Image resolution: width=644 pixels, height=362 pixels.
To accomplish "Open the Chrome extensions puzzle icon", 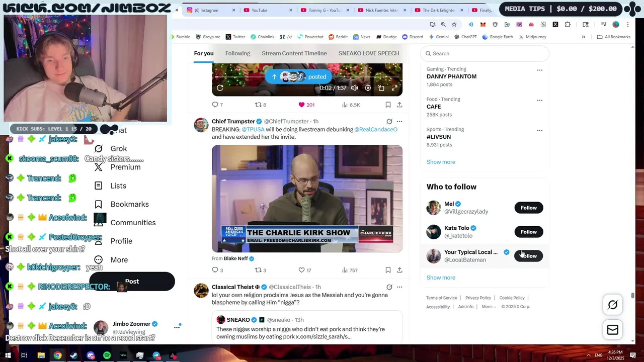I will (x=568, y=24).
